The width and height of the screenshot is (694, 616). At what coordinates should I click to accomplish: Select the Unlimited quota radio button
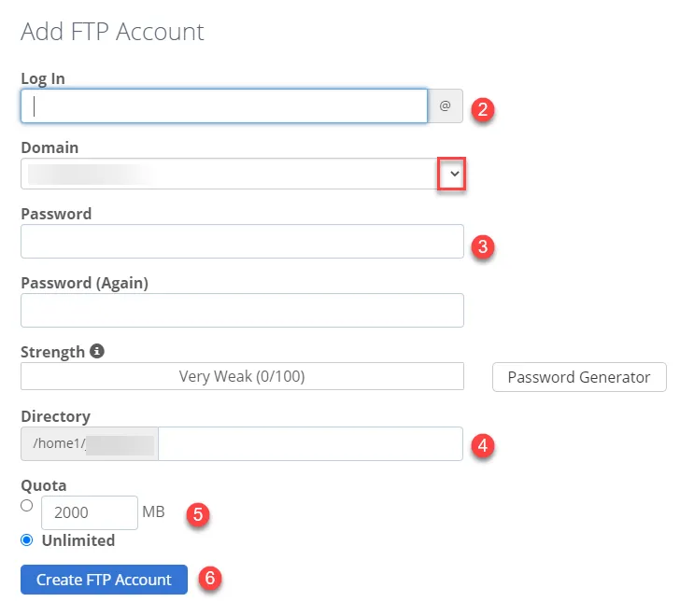tap(27, 540)
